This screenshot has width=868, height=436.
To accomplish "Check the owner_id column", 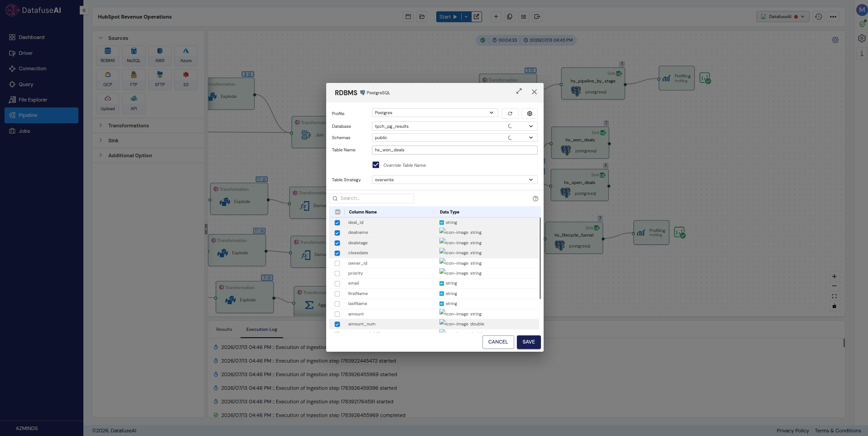I will coord(337,263).
